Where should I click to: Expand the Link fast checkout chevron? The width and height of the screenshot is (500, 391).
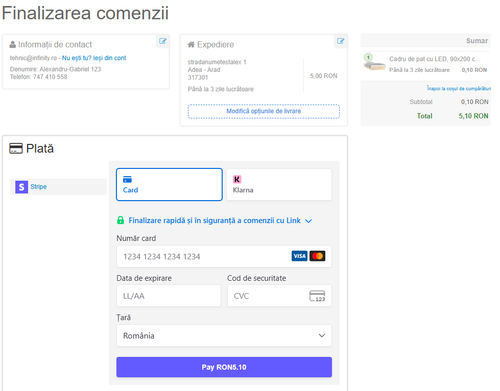coord(309,221)
